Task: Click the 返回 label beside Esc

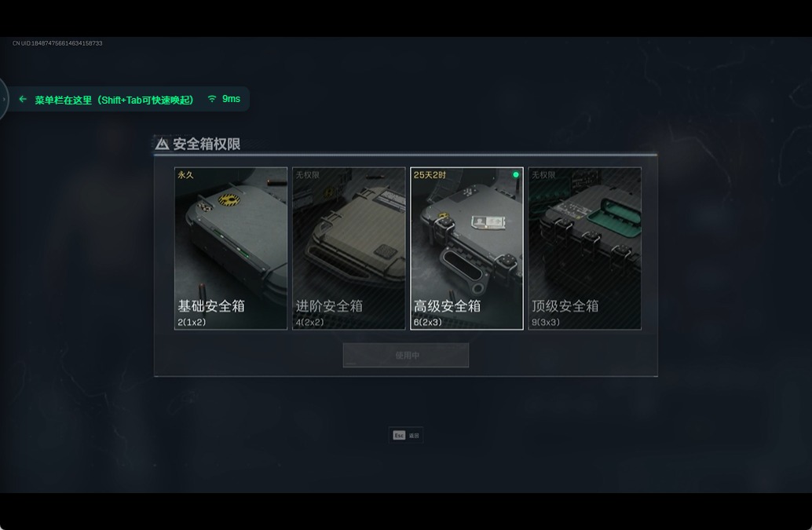Action: pyautogui.click(x=414, y=436)
